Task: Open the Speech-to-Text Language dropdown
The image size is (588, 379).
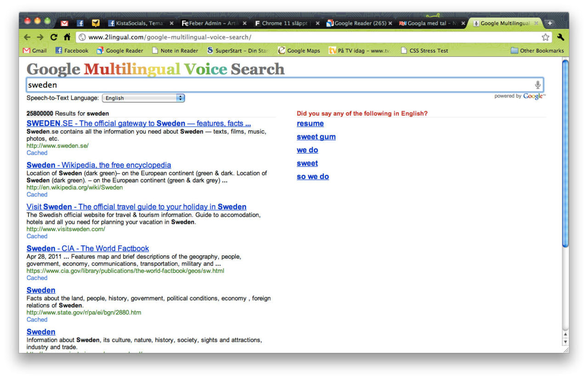Action: pyautogui.click(x=143, y=98)
